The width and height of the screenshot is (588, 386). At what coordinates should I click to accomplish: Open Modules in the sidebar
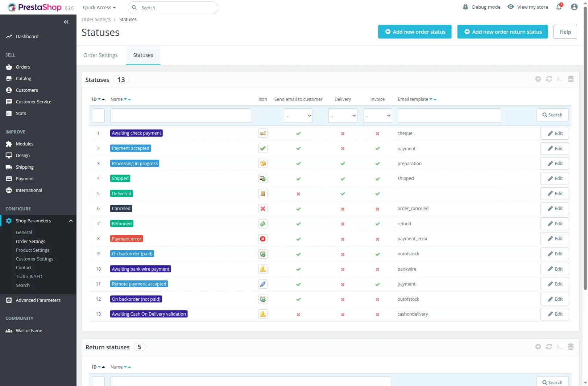click(x=25, y=144)
